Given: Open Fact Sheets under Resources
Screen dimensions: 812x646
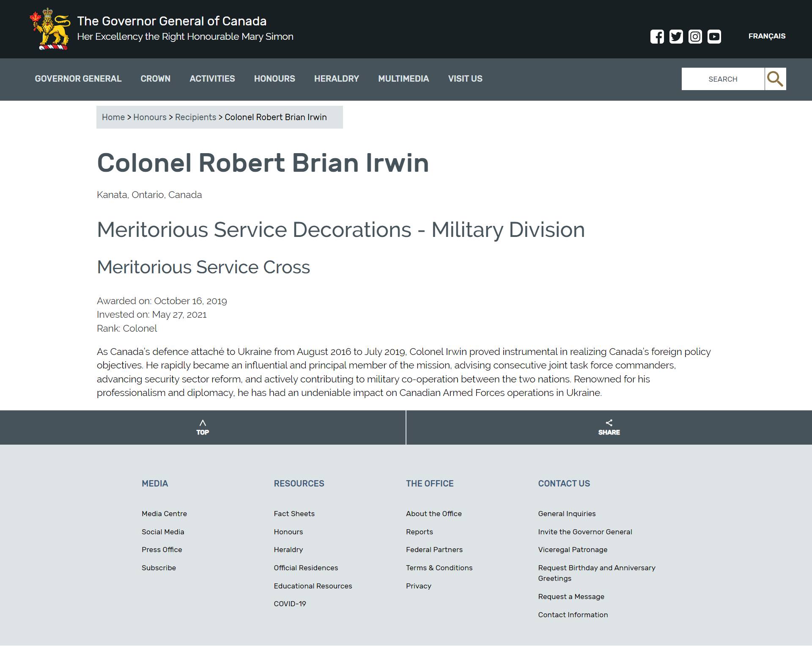Looking at the screenshot, I should point(294,514).
